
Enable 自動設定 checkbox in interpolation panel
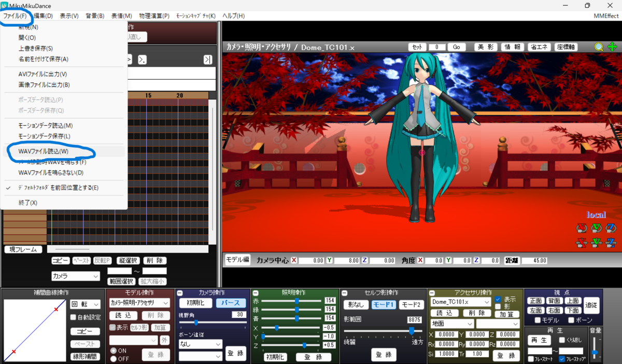coord(74,317)
